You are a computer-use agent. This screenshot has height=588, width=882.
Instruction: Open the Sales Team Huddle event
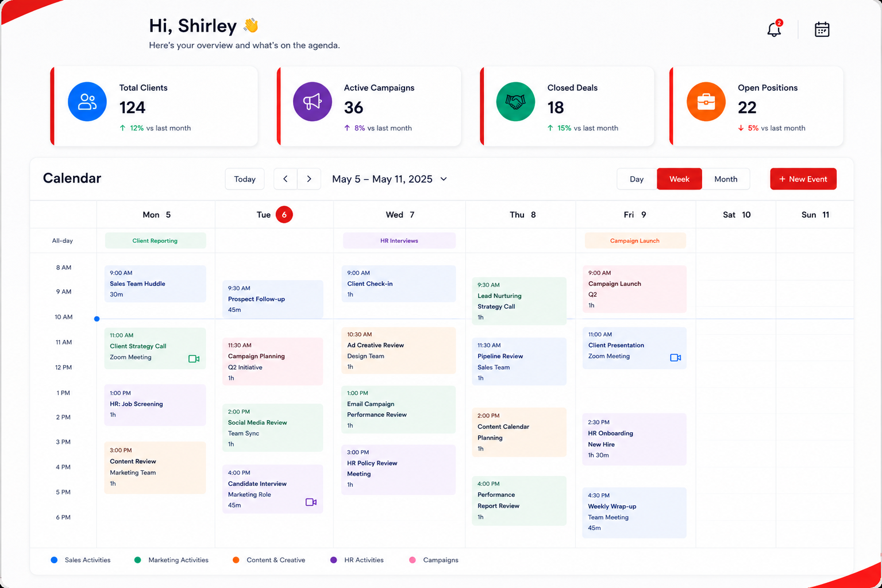(x=155, y=284)
